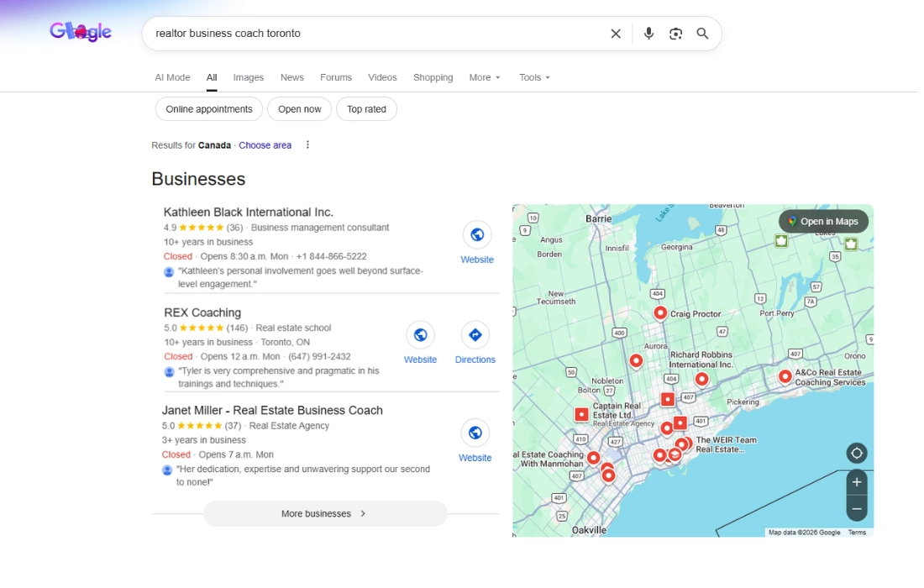Viewport: 924px width, 588px height.
Task: Click inside the search input field
Action: [378, 34]
